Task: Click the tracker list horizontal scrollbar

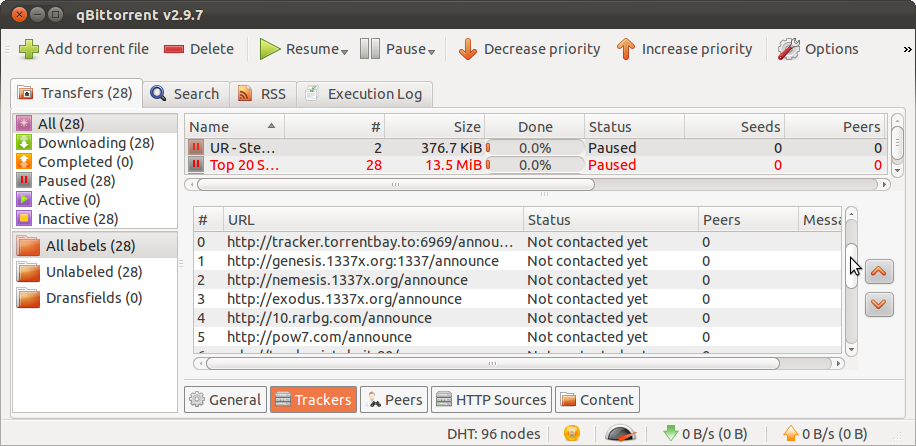Action: pyautogui.click(x=492, y=363)
